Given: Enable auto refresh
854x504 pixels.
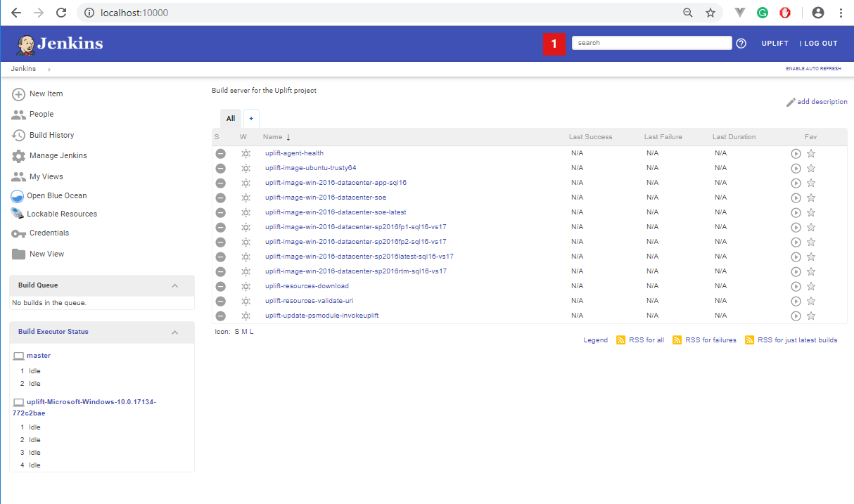Looking at the screenshot, I should point(813,69).
